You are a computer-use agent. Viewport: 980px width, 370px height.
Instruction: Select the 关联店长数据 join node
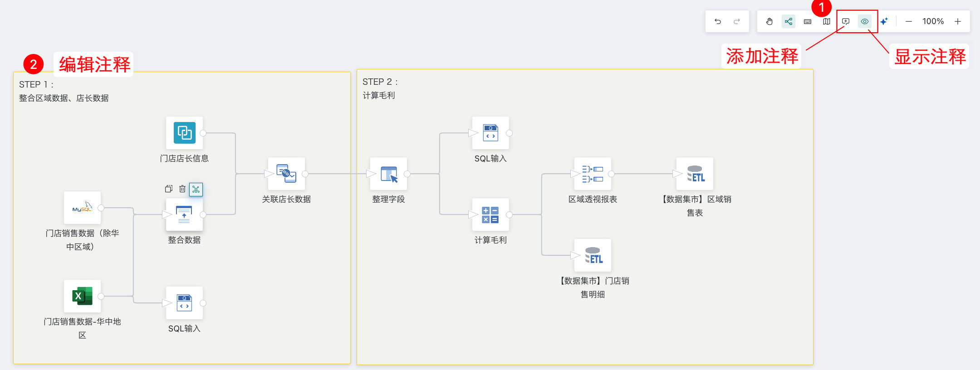[286, 174]
